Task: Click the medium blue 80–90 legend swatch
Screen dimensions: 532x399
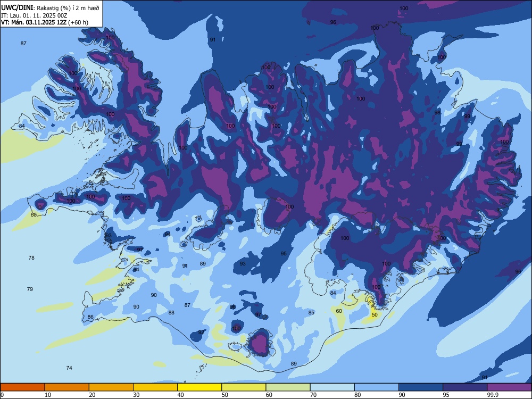Action: (x=377, y=387)
